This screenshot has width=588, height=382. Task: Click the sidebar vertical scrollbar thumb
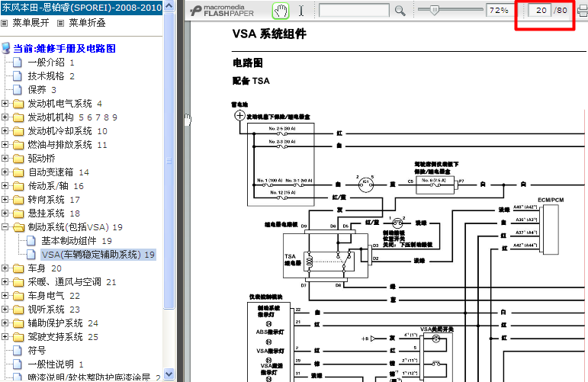coord(169,160)
